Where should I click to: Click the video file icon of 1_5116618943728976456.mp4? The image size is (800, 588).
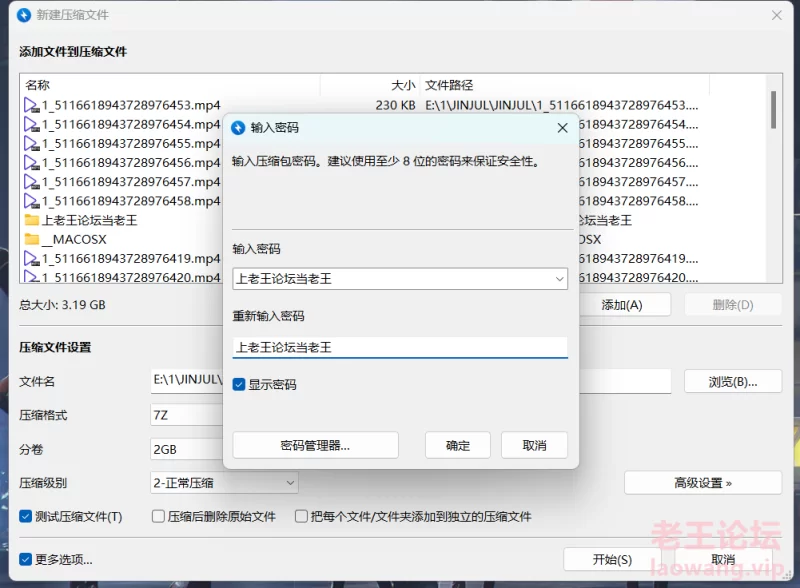pos(32,162)
